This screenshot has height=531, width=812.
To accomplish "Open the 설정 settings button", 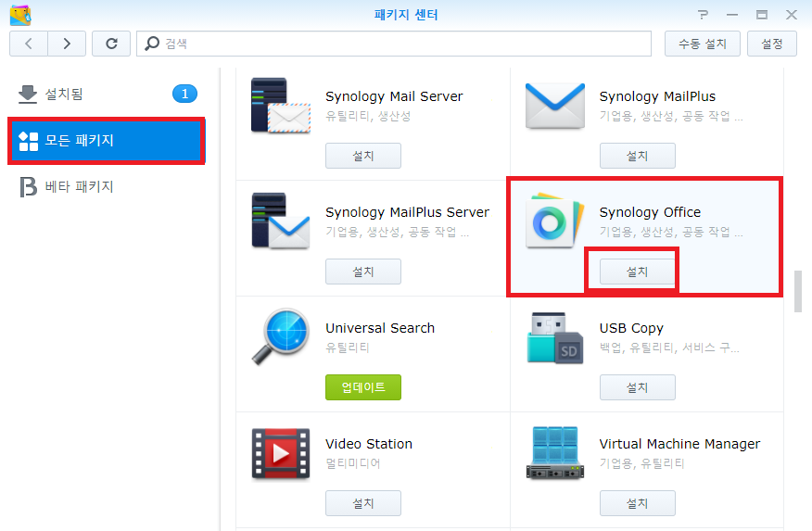I will [x=771, y=44].
